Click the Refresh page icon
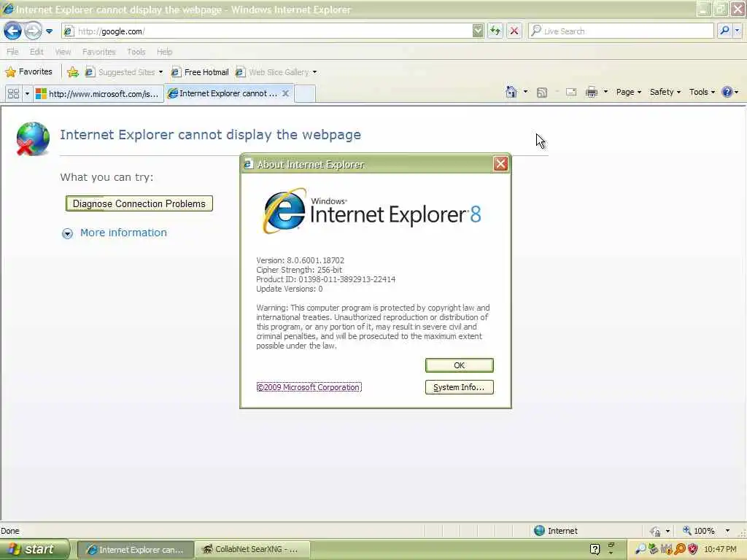 495,31
